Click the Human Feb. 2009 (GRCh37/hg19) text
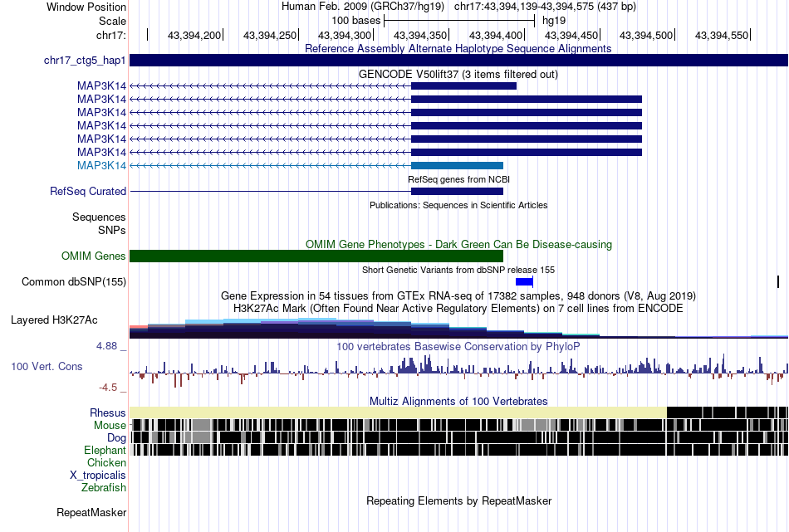The width and height of the screenshot is (789, 532). point(363,7)
